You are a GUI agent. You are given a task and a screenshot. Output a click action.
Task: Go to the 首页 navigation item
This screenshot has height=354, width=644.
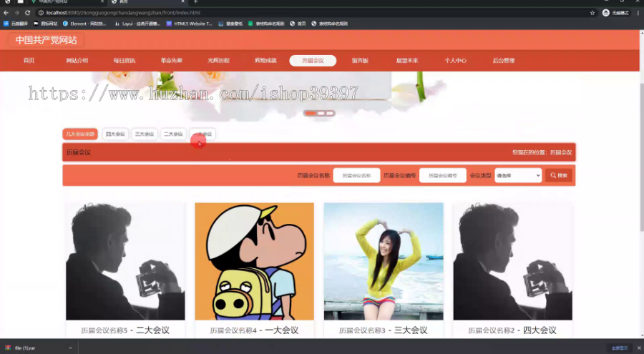[x=29, y=60]
